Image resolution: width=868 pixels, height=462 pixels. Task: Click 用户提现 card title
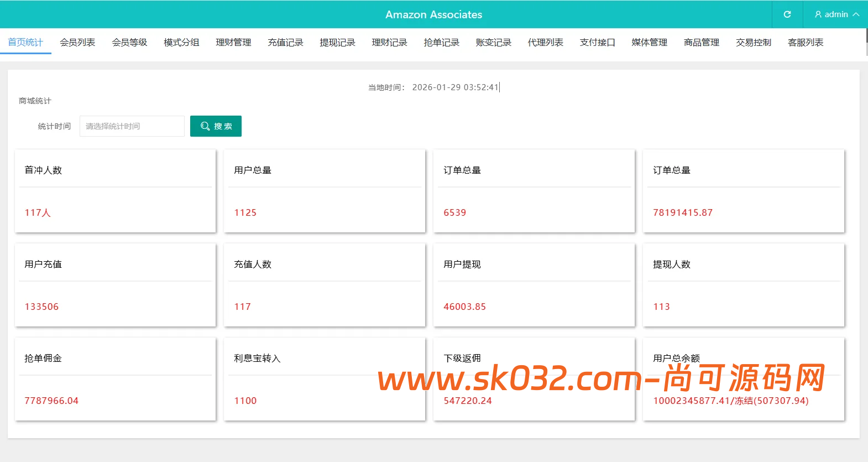462,264
